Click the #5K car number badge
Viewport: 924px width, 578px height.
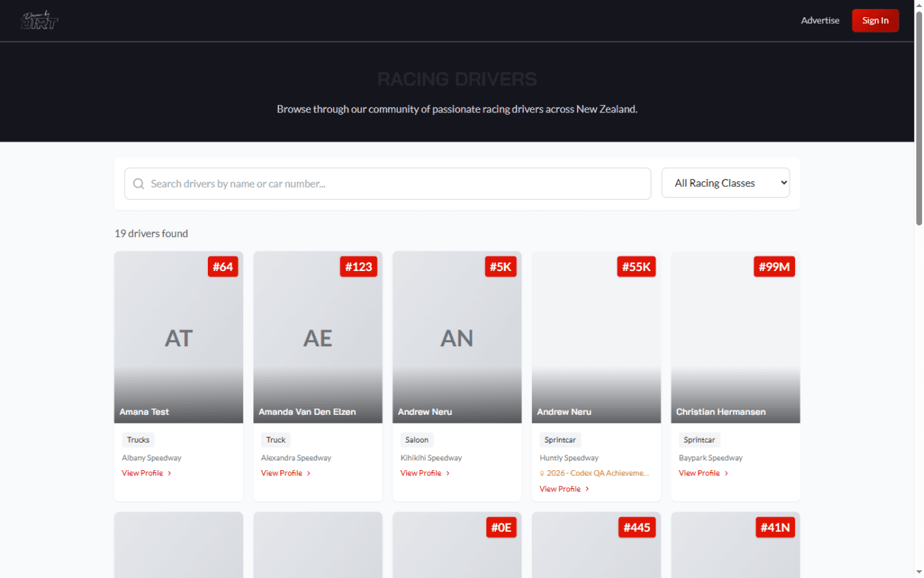coord(501,267)
